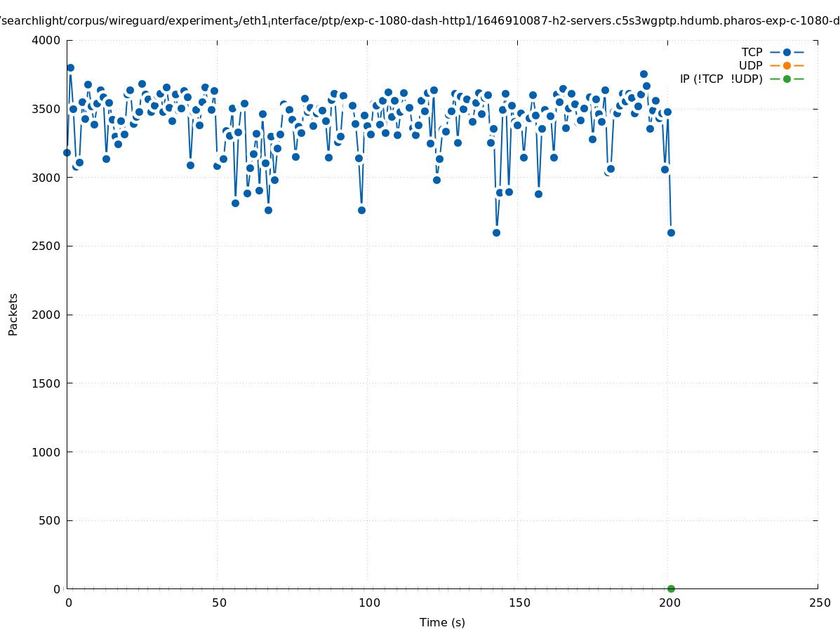Click the 500 y-axis tick label
840x632 pixels.
point(49,521)
